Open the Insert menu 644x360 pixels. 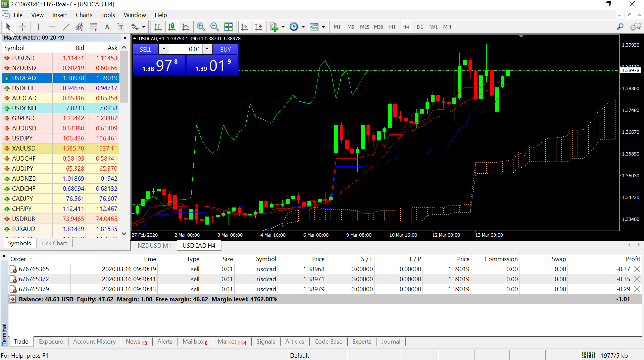coord(60,15)
